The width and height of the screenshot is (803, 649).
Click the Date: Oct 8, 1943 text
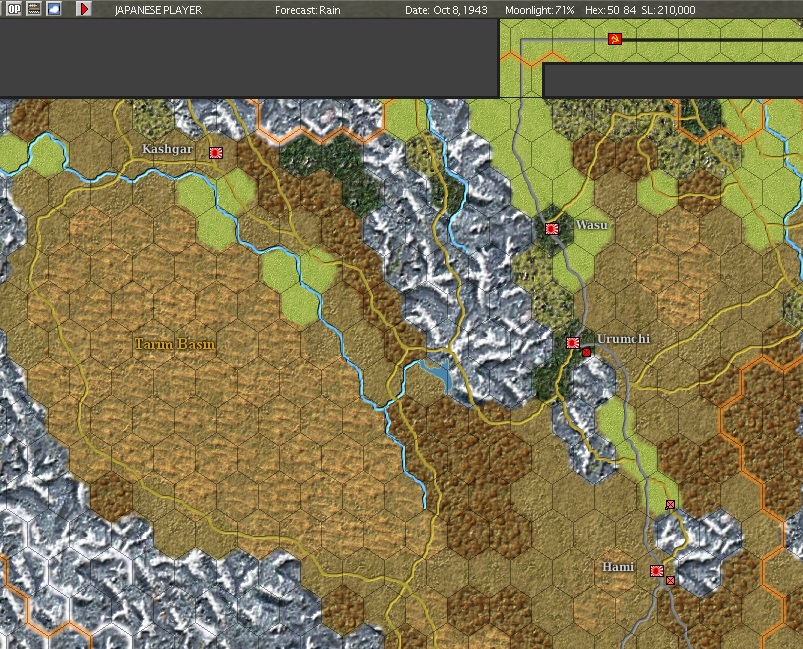pyautogui.click(x=446, y=10)
